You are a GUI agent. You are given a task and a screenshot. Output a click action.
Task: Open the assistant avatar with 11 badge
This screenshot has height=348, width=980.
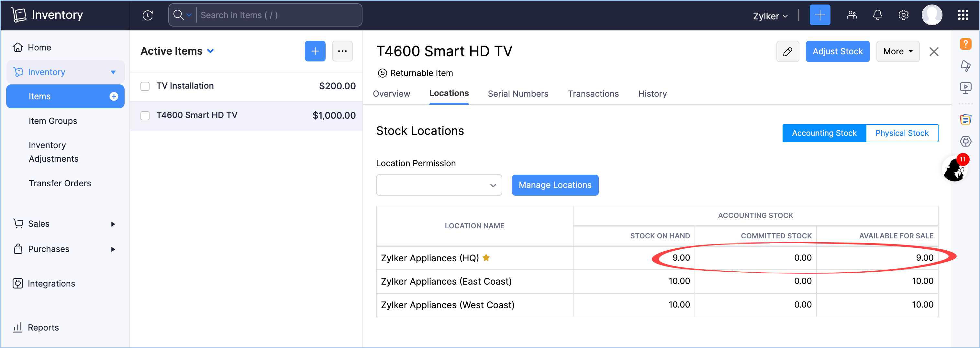coord(955,169)
